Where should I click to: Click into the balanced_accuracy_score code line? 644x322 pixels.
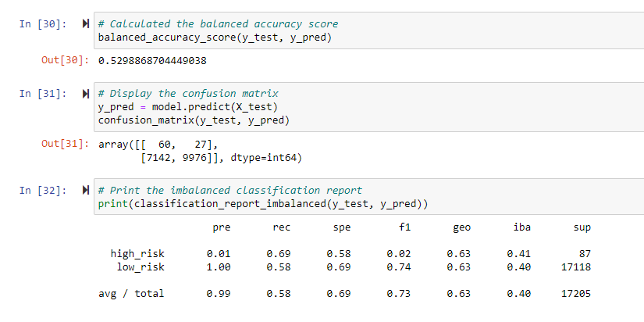(x=215, y=38)
